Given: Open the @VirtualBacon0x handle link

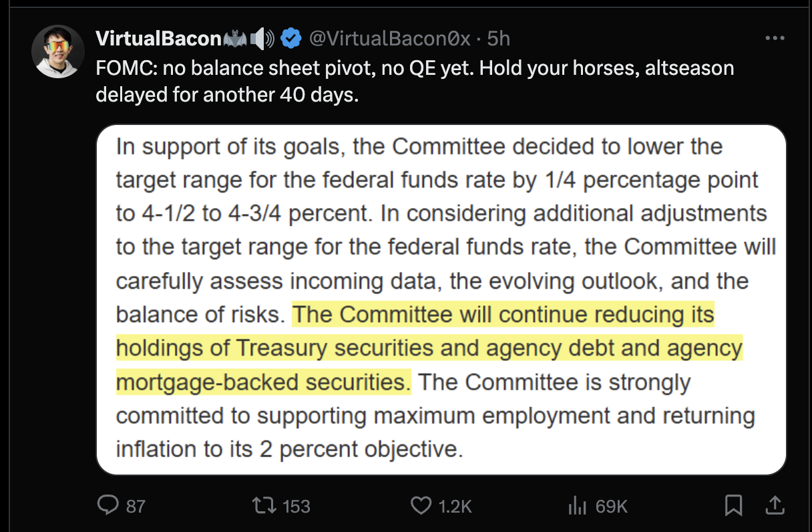Looking at the screenshot, I should (x=389, y=39).
